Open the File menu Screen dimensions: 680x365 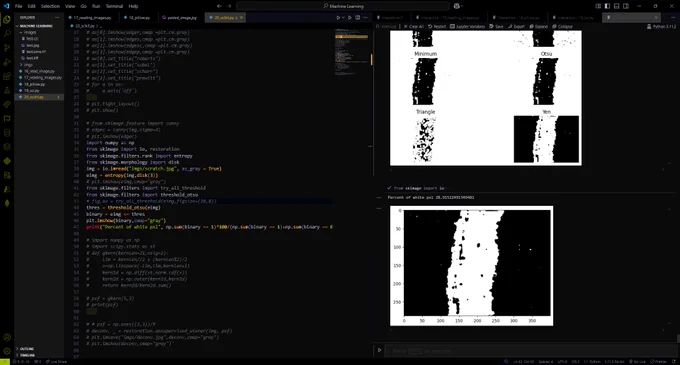click(18, 6)
